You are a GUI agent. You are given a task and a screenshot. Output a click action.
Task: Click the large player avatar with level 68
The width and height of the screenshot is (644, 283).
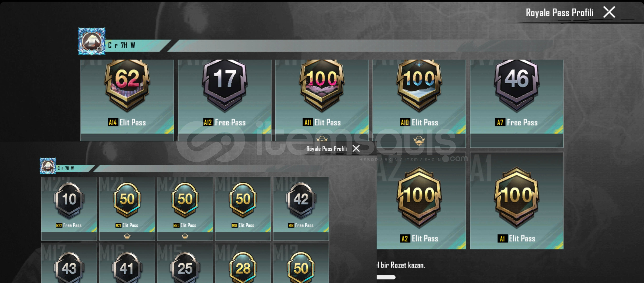[92, 41]
